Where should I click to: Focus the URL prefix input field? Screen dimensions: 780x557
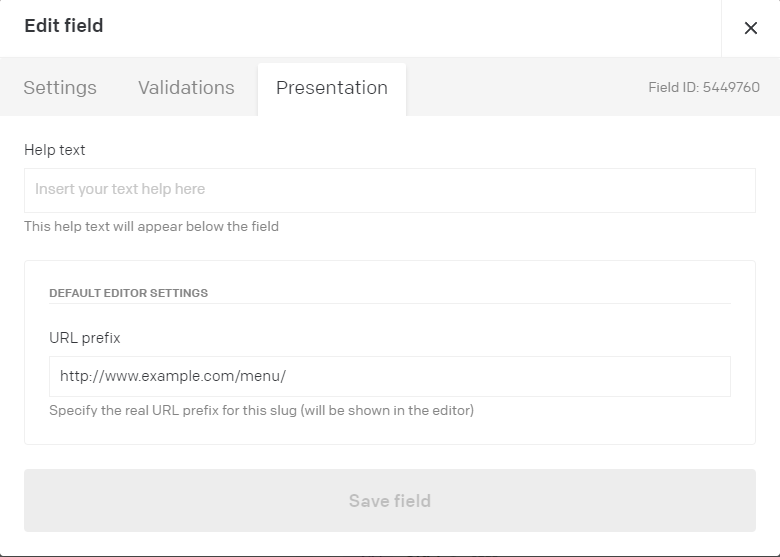[390, 376]
